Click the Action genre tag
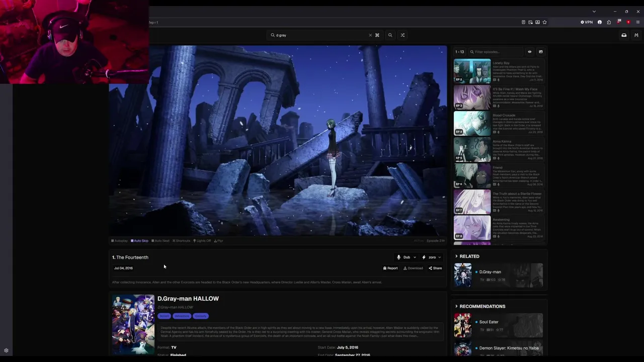644x362 pixels. tap(164, 316)
